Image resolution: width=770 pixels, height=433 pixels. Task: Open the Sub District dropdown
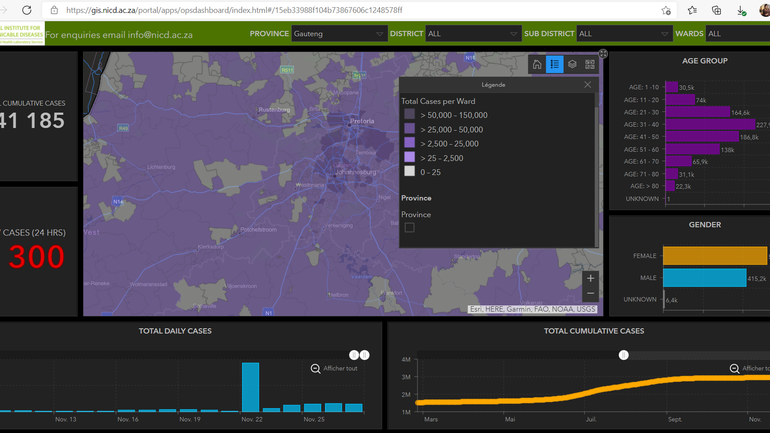[626, 33]
